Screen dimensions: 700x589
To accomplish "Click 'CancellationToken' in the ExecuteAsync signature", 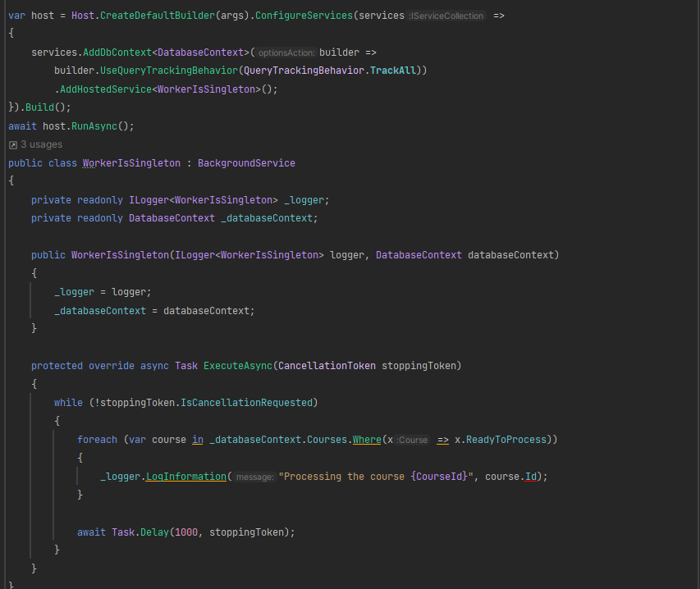I will click(327, 366).
